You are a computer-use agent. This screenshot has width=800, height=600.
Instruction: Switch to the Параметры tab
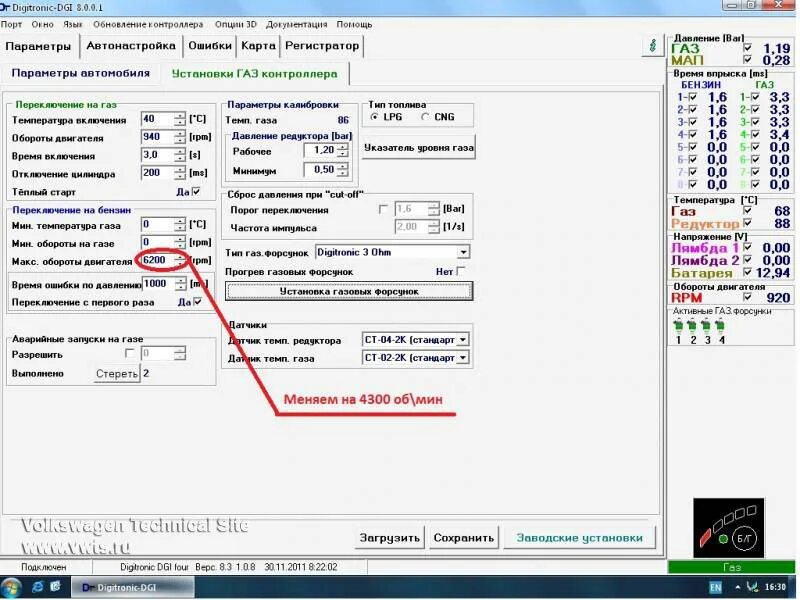[x=38, y=46]
